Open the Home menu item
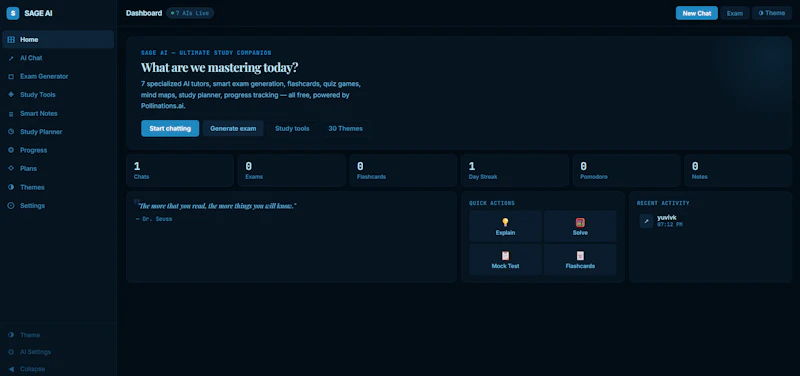 coord(58,40)
